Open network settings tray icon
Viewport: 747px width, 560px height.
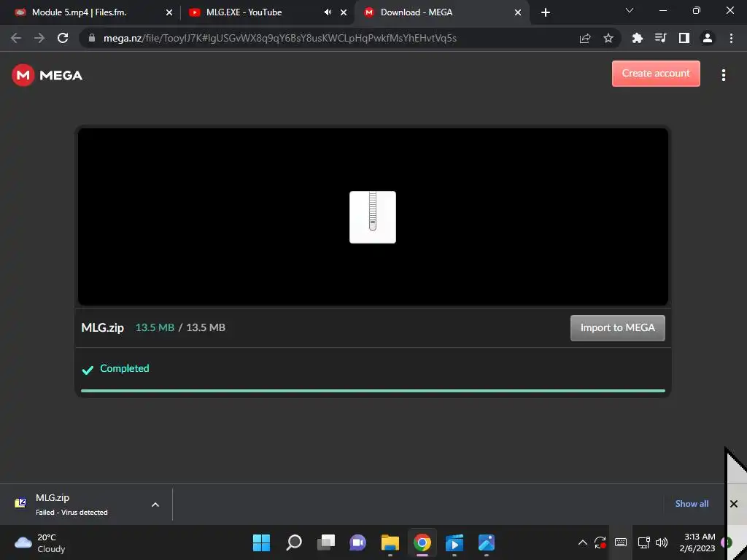(x=643, y=542)
